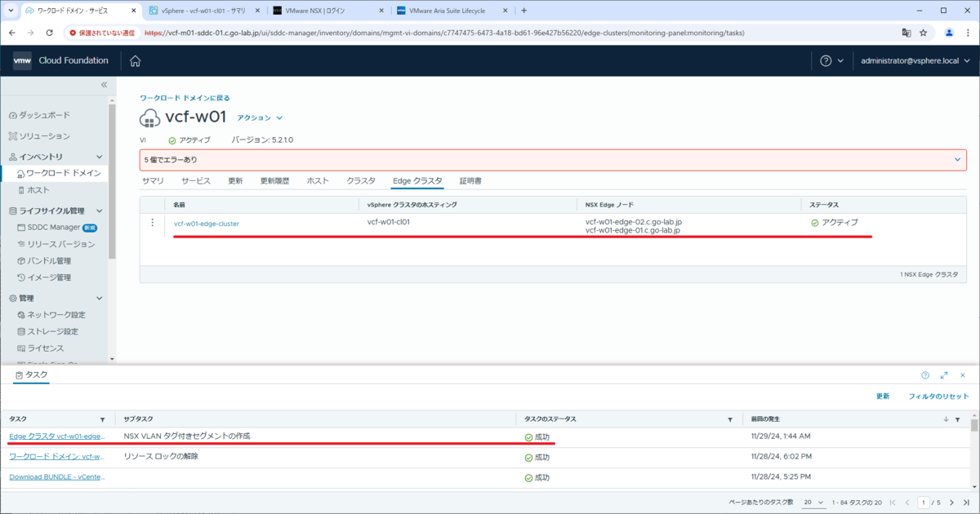Switch to the ホスト tab
This screenshot has width=980, height=514.
318,180
